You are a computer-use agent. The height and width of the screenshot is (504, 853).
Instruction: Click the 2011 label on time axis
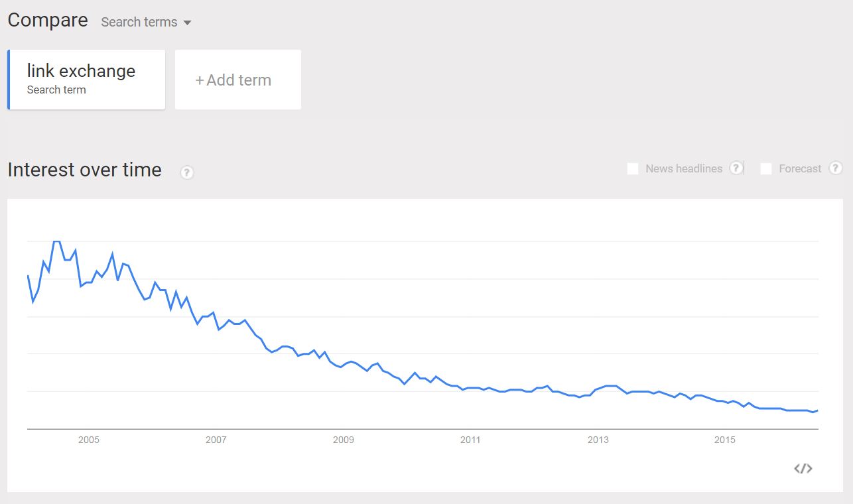pyautogui.click(x=470, y=440)
